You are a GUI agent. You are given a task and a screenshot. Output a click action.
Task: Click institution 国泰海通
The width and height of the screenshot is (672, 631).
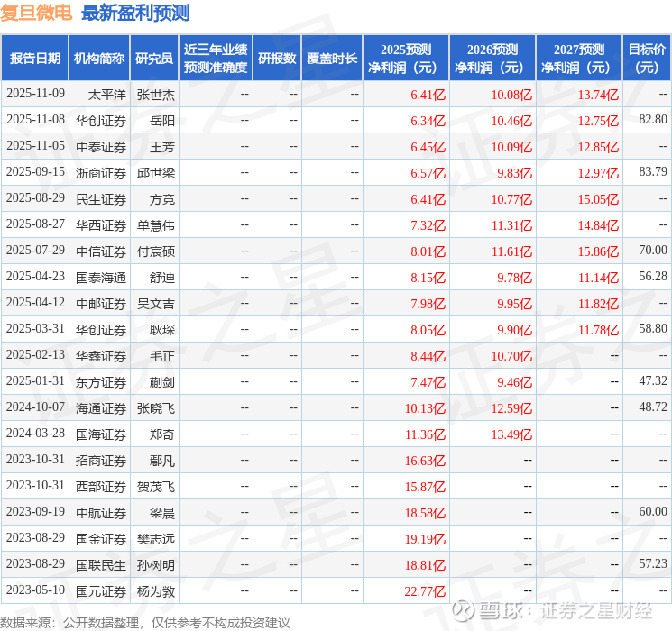[x=101, y=278]
